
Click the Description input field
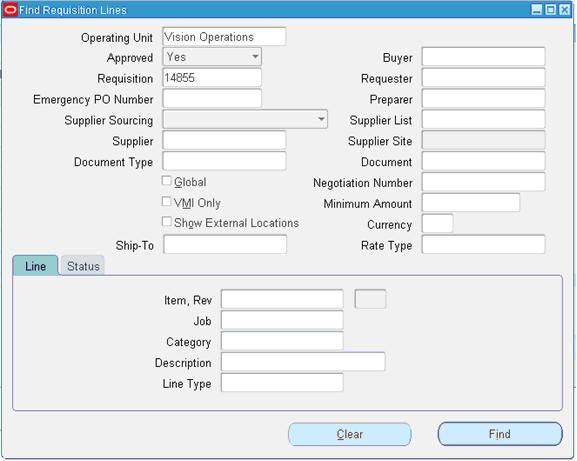click(x=303, y=362)
